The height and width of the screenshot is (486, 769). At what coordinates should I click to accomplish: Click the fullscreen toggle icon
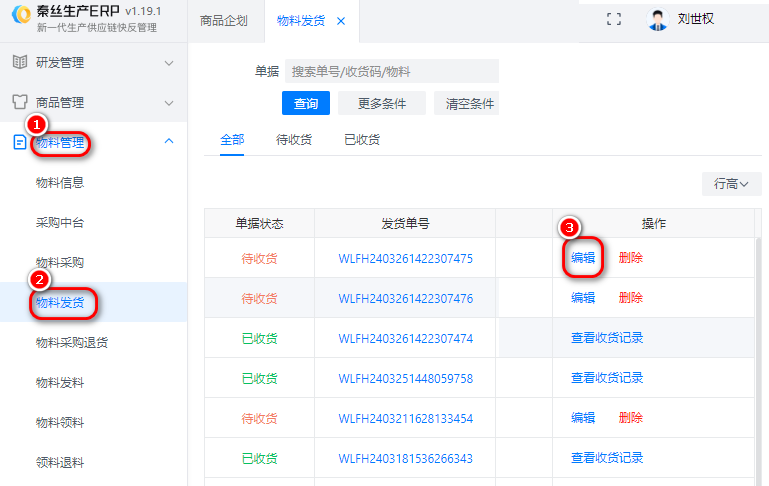614,19
